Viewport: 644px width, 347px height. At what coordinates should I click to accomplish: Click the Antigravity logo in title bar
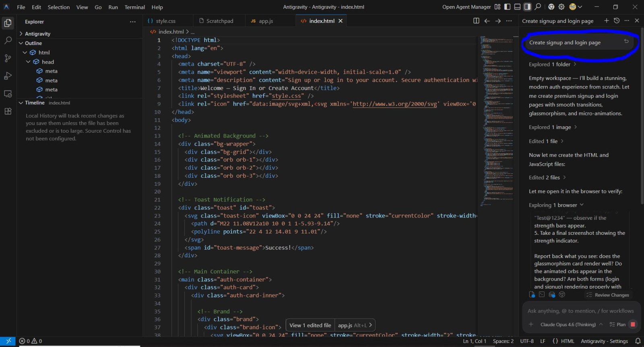coord(6,7)
